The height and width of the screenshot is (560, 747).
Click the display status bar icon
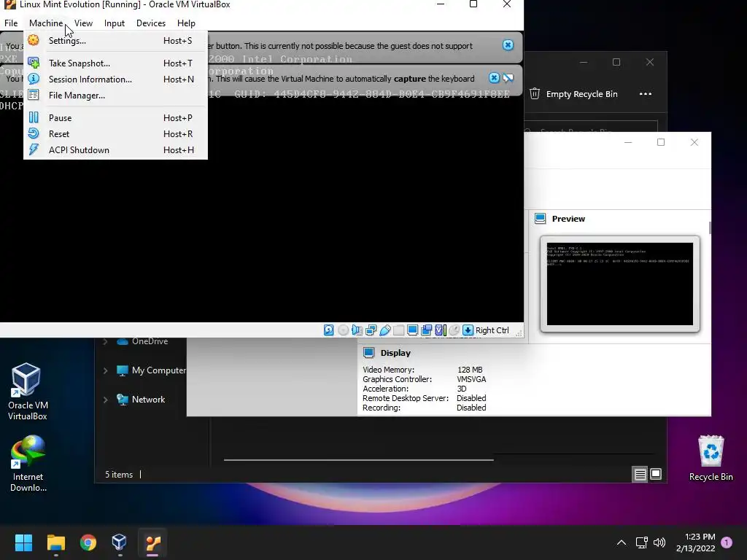tap(413, 330)
